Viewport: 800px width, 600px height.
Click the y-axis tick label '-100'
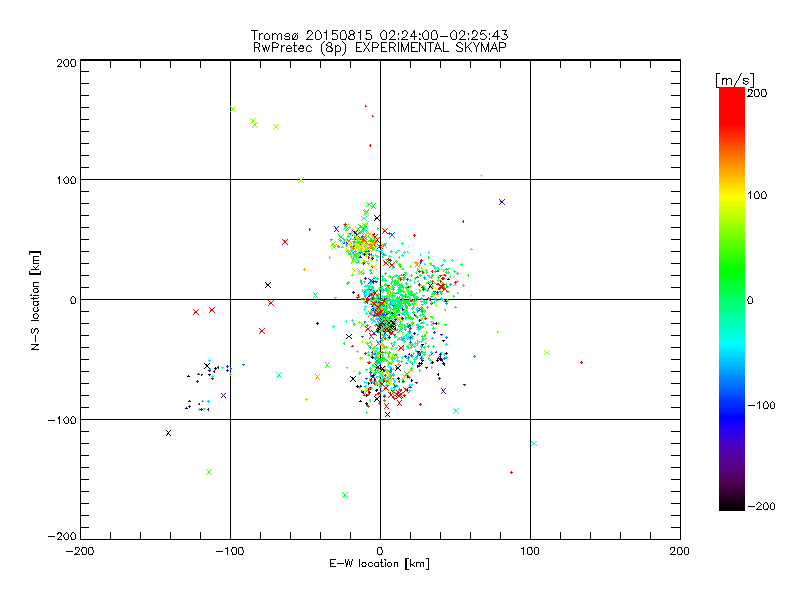click(x=62, y=420)
